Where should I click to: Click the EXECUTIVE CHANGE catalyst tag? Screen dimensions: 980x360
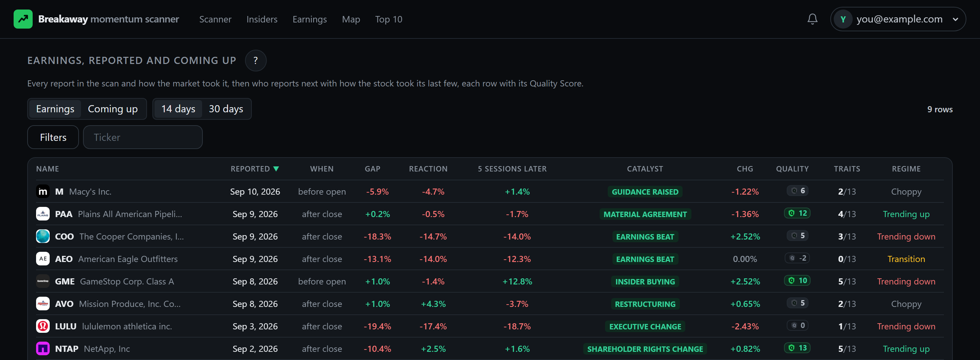(645, 327)
